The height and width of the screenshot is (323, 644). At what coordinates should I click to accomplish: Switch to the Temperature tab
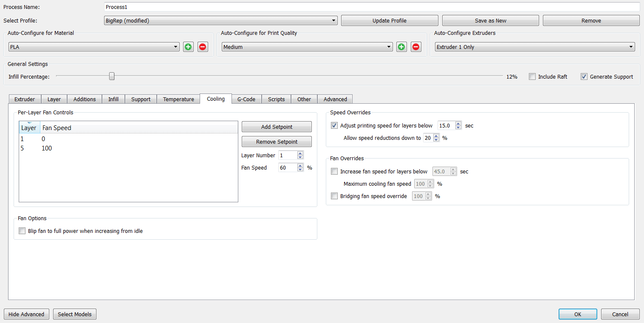(x=178, y=99)
